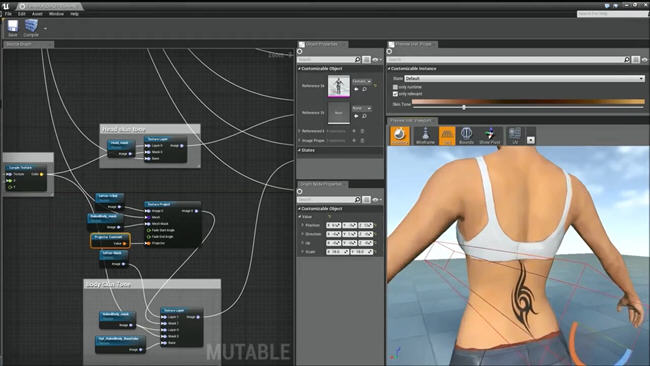Viewport: 650px width, 366px height.
Task: Select the Preview Instance Viewport tab
Action: tap(412, 121)
